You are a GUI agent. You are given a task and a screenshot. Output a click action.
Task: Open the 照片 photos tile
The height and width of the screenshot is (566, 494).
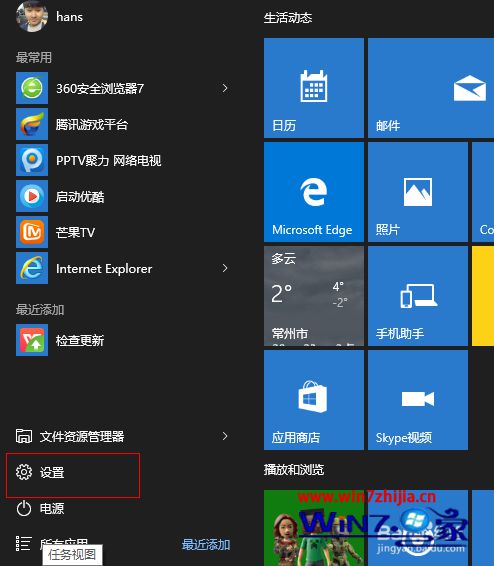point(418,192)
